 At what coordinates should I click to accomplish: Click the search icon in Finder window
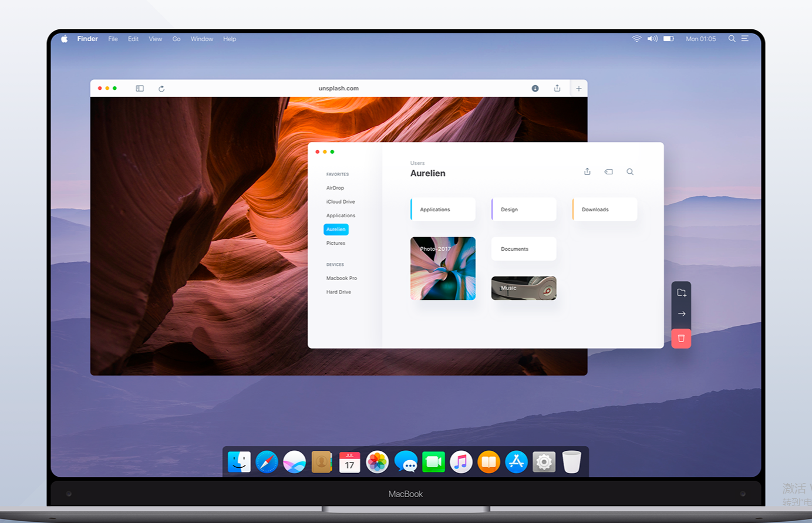click(630, 172)
